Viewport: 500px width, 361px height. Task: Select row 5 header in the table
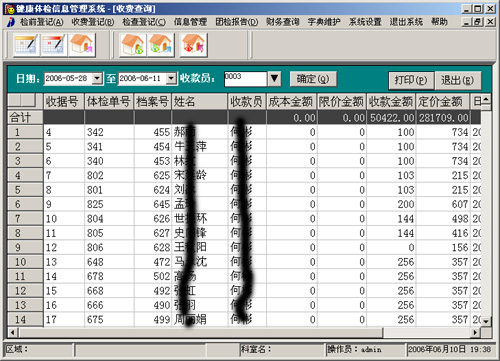coord(25,190)
